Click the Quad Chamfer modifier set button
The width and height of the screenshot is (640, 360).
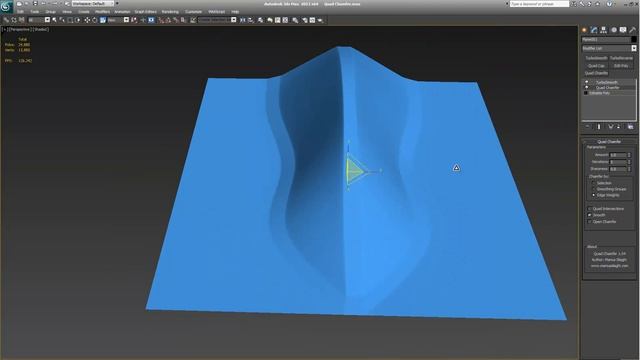pos(596,73)
